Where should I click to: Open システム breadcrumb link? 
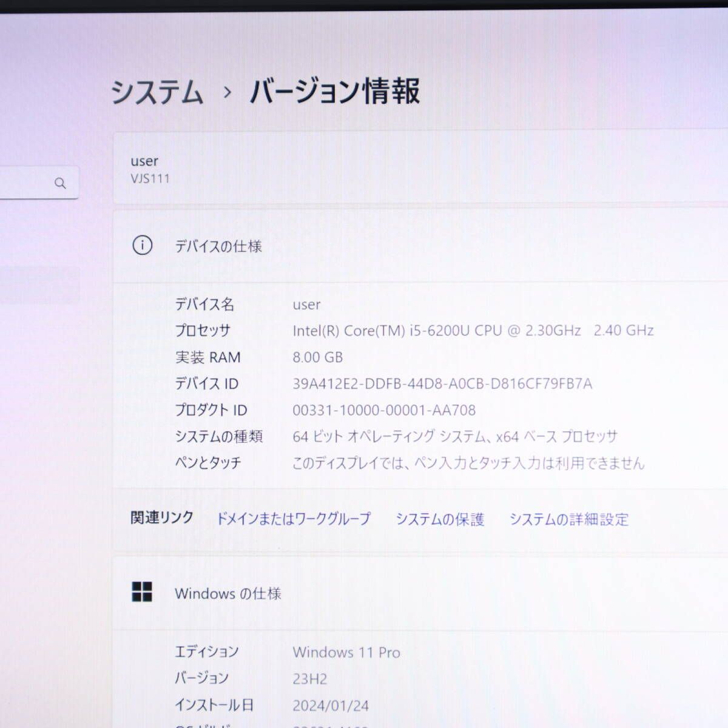(157, 92)
